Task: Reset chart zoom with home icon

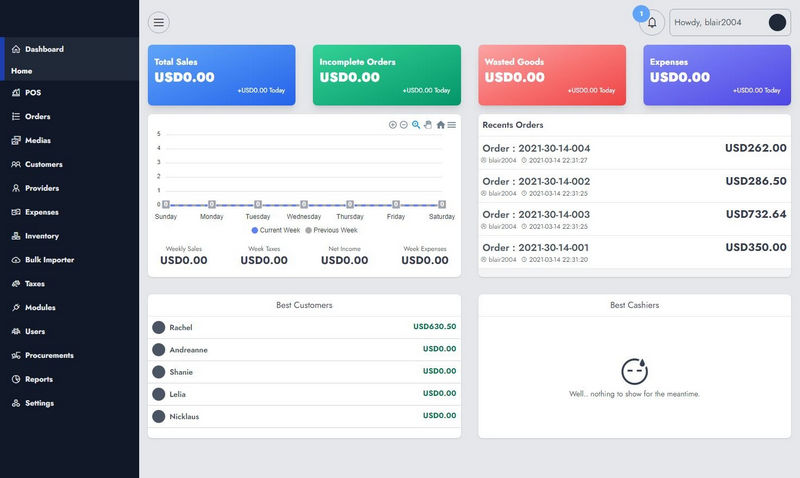Action: [x=440, y=125]
